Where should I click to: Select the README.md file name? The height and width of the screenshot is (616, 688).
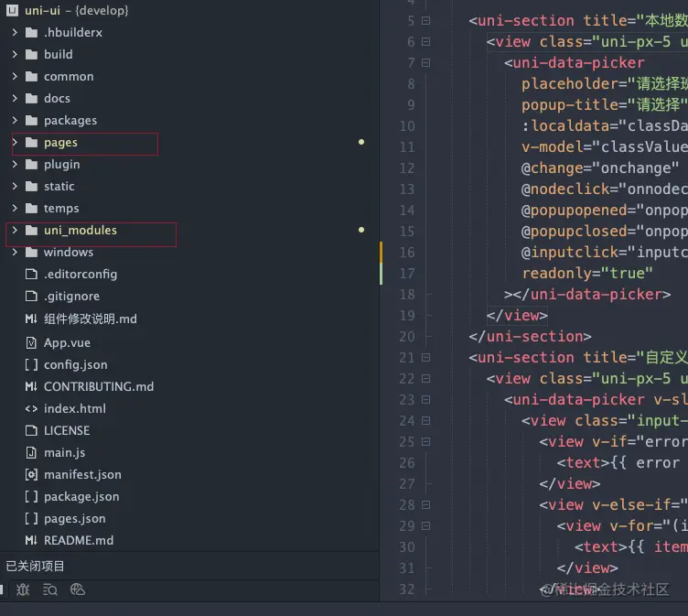[x=79, y=540]
